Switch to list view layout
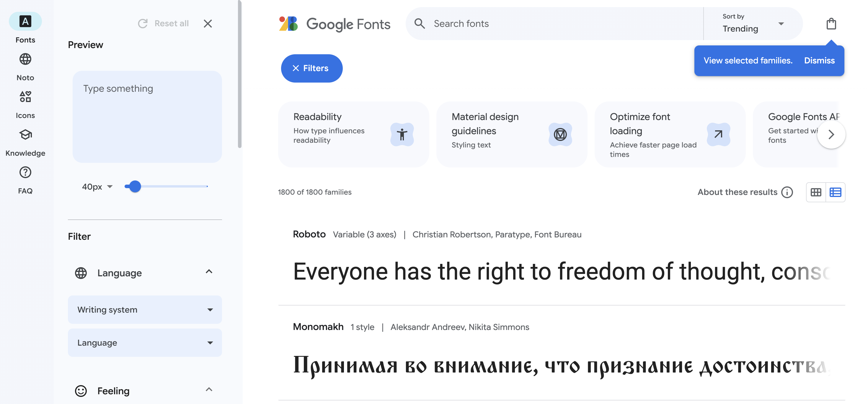Screen dimensions: 868x404 coord(835,192)
